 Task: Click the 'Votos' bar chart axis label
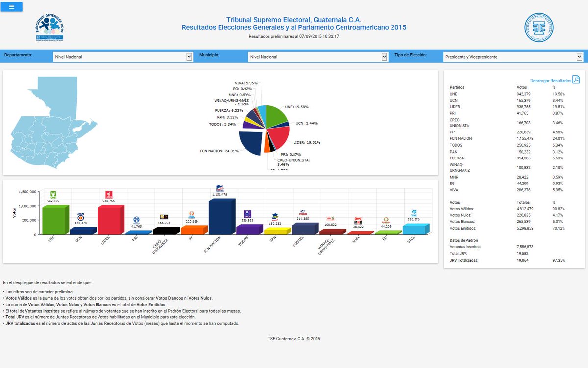[13, 212]
